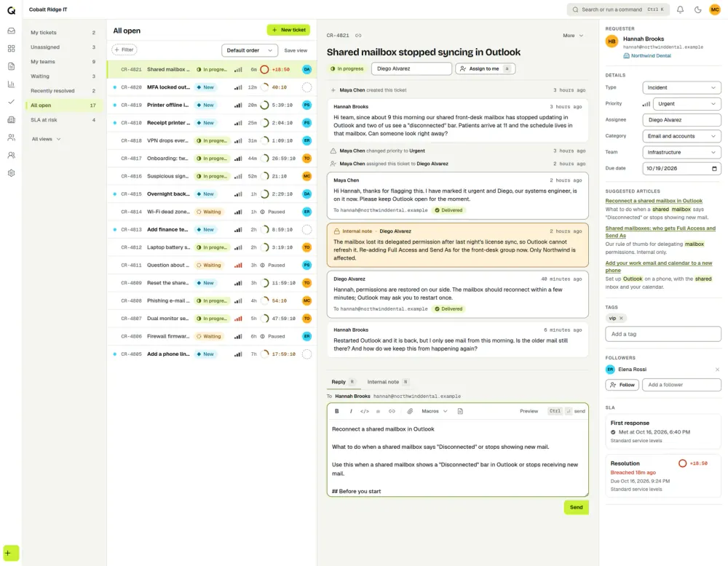Toggle dark mode with moon icon
728x566 pixels.
(x=698, y=9)
